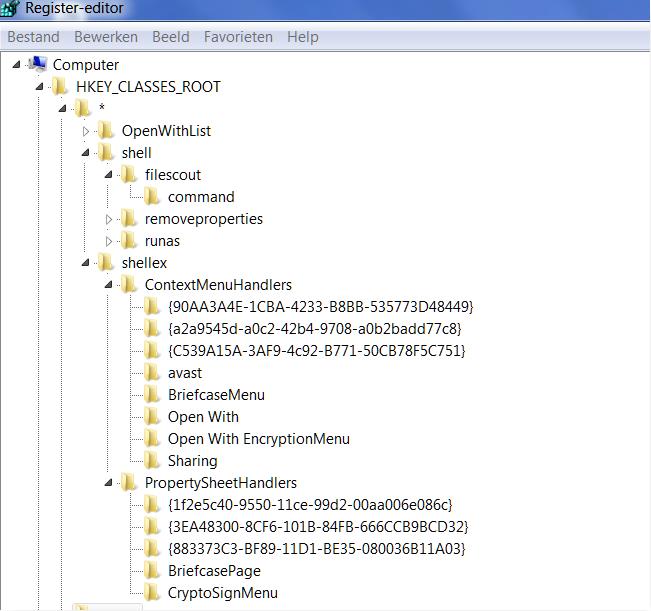The width and height of the screenshot is (651, 611).
Task: Click the filescout folder icon
Action: click(x=129, y=175)
